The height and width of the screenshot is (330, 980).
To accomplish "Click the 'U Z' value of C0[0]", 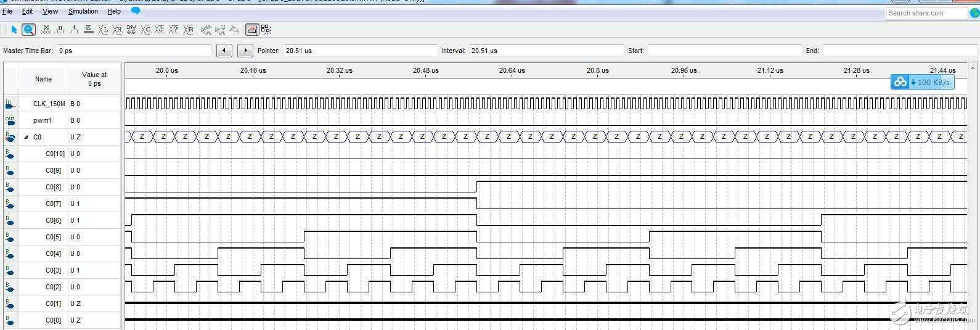I will tap(75, 320).
